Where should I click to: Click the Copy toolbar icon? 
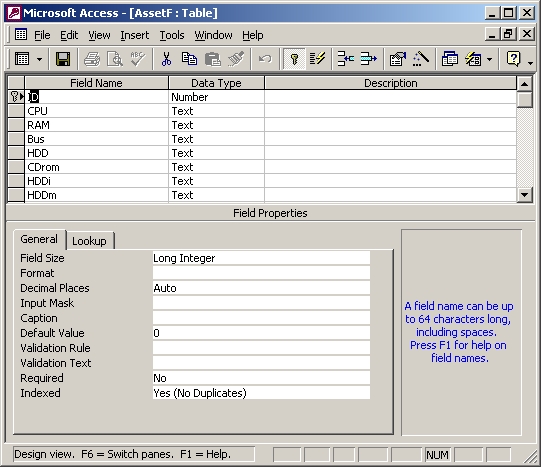(189, 59)
